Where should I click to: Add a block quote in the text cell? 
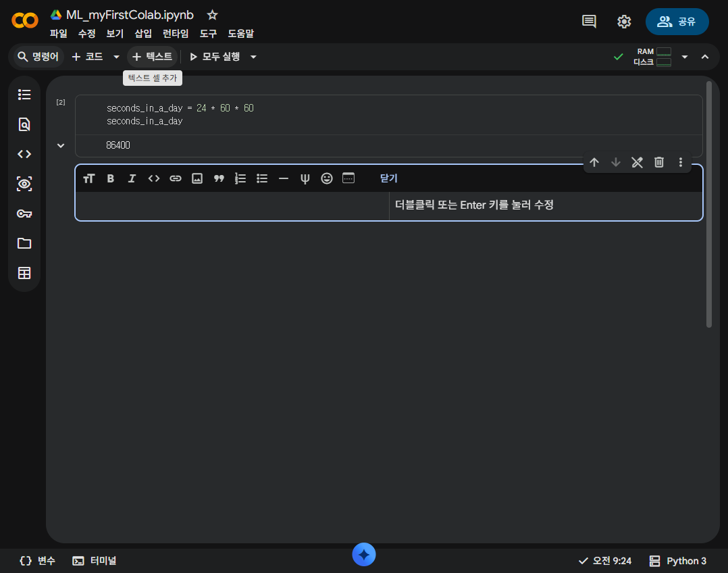219,178
